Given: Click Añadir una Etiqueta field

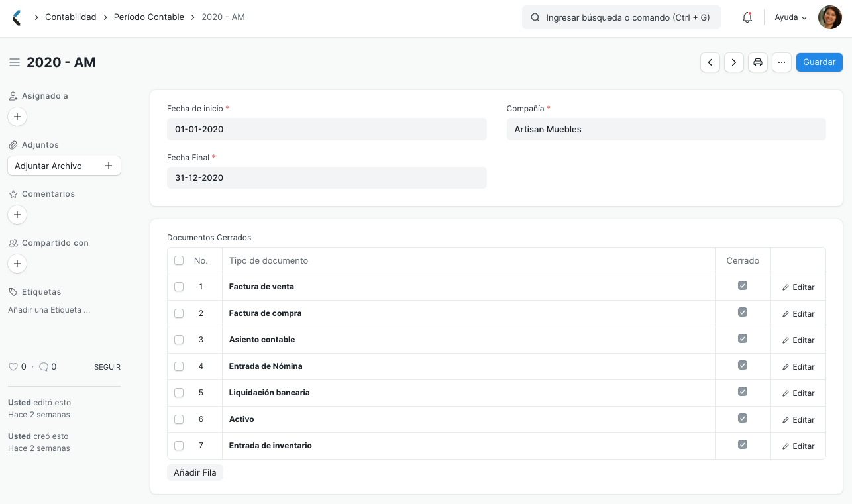Looking at the screenshot, I should point(49,310).
